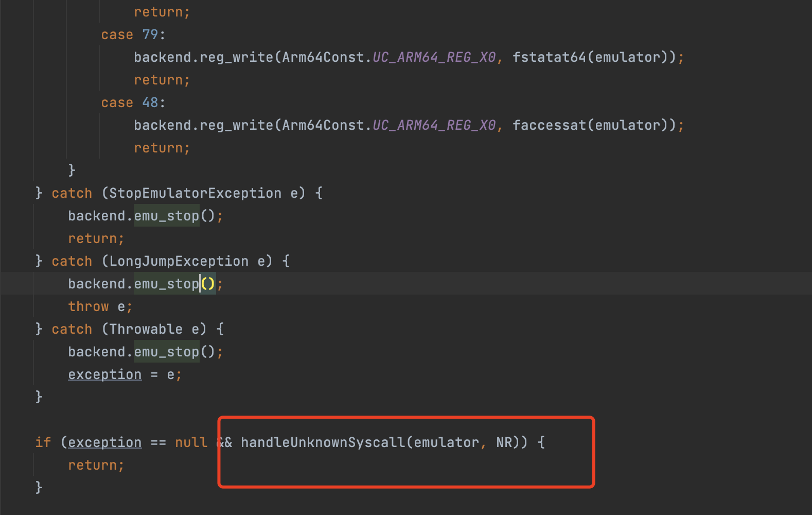This screenshot has height=515, width=812.
Task: Click the first return statement at top
Action: [x=162, y=12]
